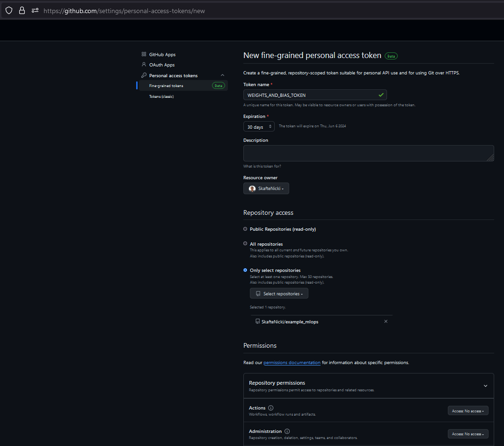Click the Administration permission label

coord(265,431)
